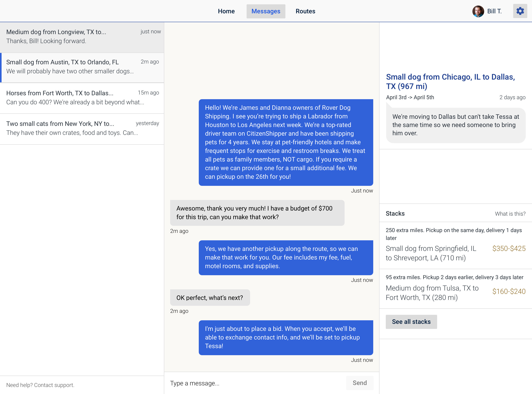Click the budget of $700 message
Image resolution: width=532 pixels, height=394 pixels.
point(257,213)
